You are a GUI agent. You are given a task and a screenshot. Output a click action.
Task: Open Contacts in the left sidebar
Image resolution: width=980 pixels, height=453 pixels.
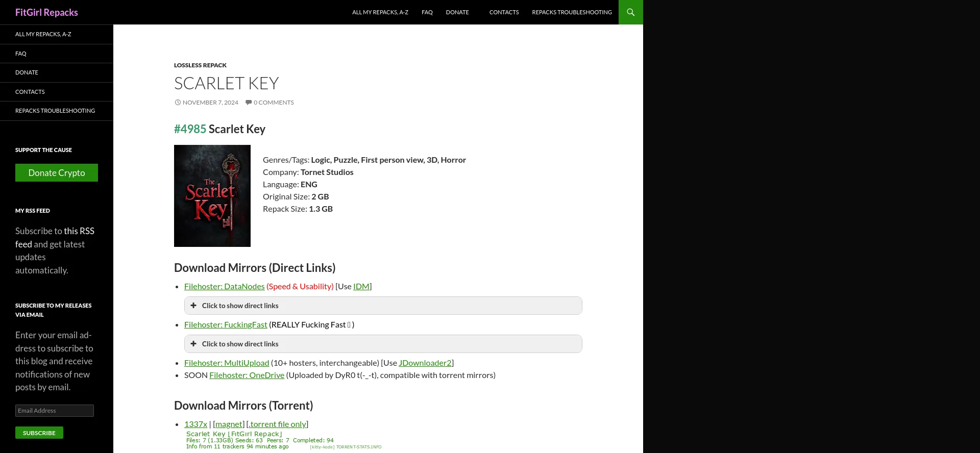tap(30, 92)
